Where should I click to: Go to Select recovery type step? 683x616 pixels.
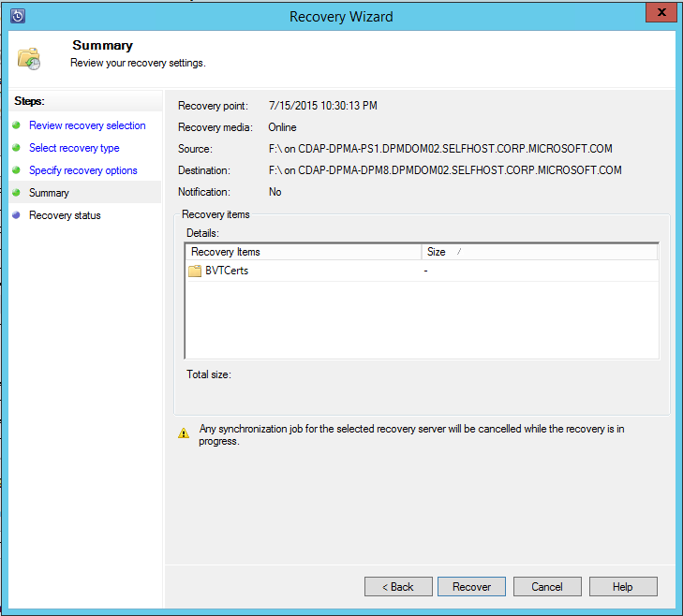[74, 148]
